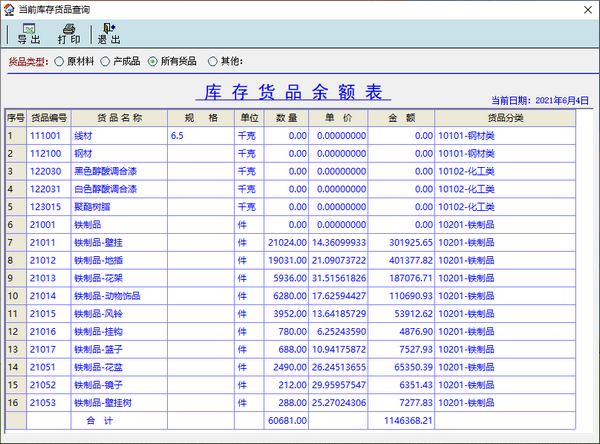Click the 货品编号 column header

pyautogui.click(x=48, y=117)
